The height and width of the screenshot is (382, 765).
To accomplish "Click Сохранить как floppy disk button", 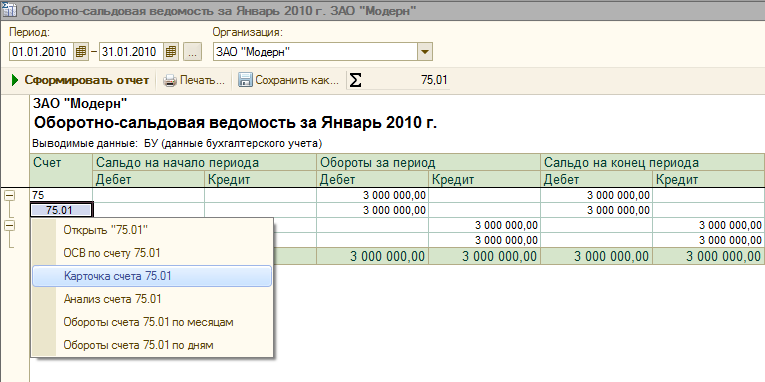I will click(288, 80).
